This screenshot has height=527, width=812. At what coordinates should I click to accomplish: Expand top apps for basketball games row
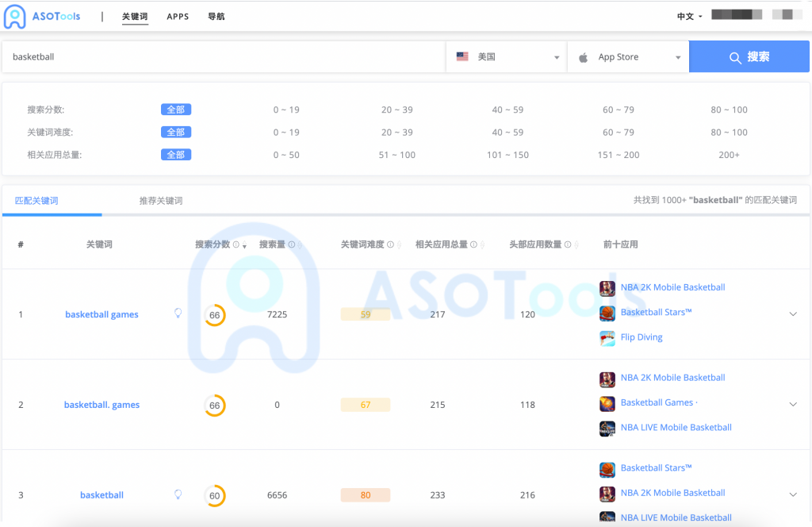pyautogui.click(x=793, y=314)
